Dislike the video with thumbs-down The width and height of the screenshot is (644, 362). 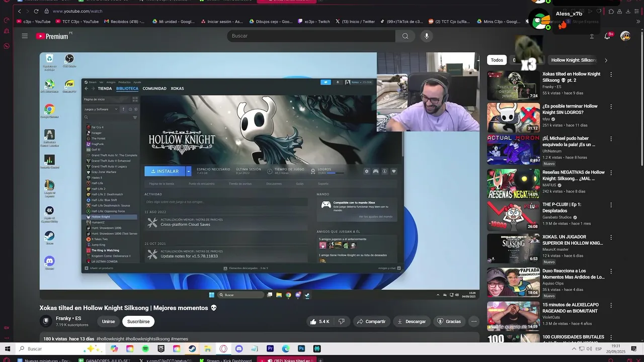point(342,321)
